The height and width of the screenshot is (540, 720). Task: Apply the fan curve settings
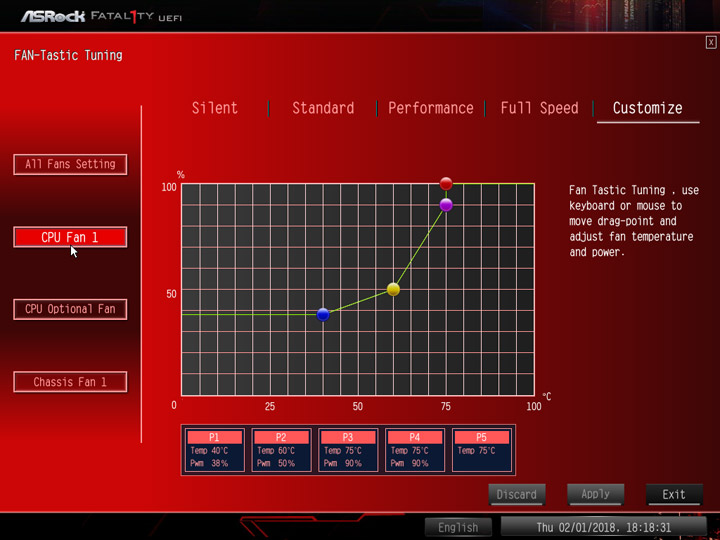[596, 495]
